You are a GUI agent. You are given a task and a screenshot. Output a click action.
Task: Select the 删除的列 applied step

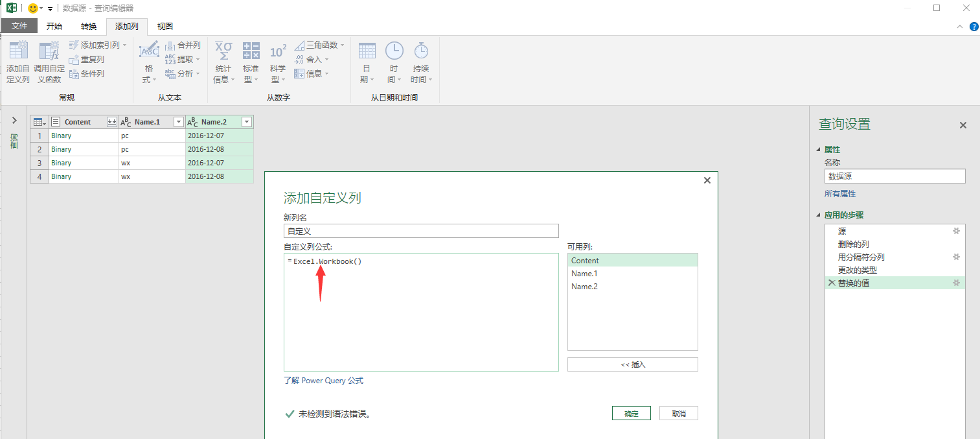[895, 244]
